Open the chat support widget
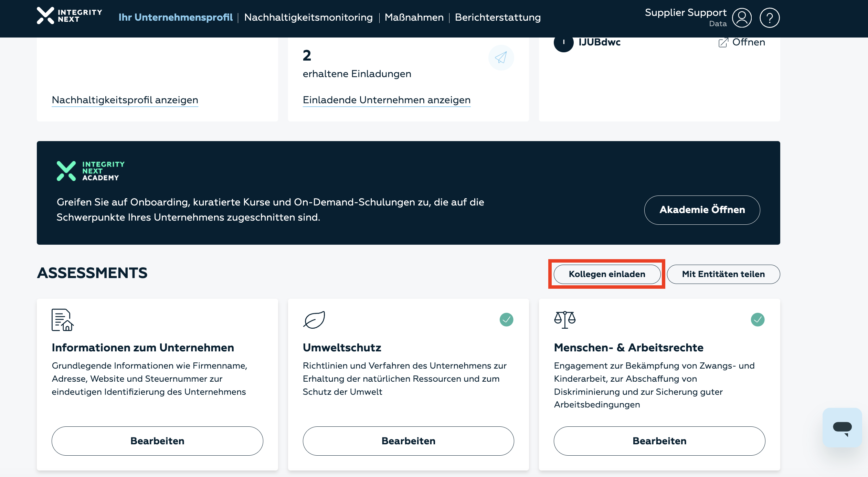 click(x=842, y=427)
